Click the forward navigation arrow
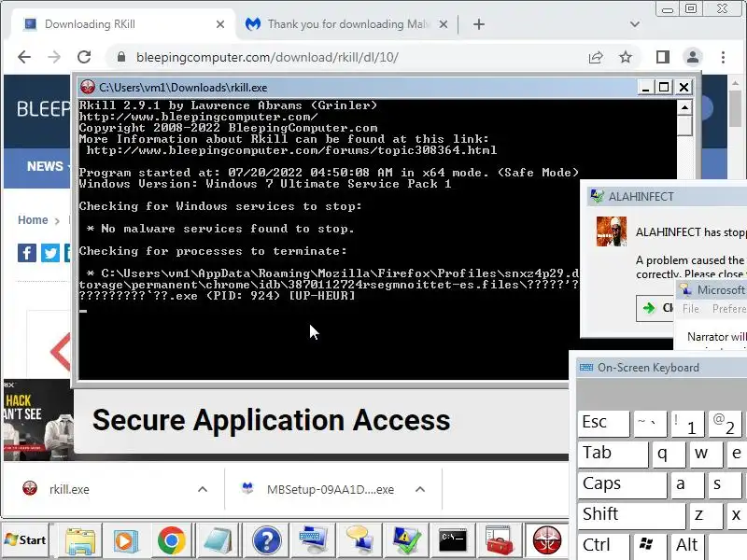 pyautogui.click(x=54, y=57)
